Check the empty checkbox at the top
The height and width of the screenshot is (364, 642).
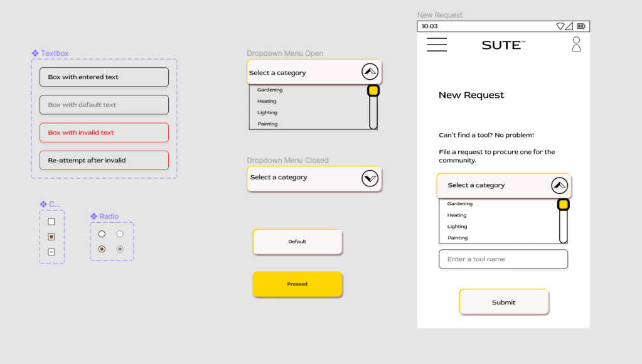51,222
